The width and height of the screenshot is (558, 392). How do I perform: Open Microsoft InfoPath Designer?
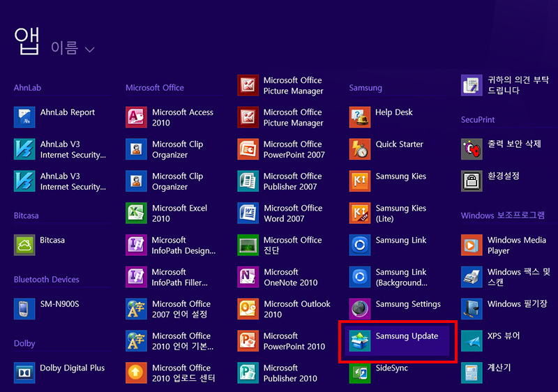click(170, 245)
